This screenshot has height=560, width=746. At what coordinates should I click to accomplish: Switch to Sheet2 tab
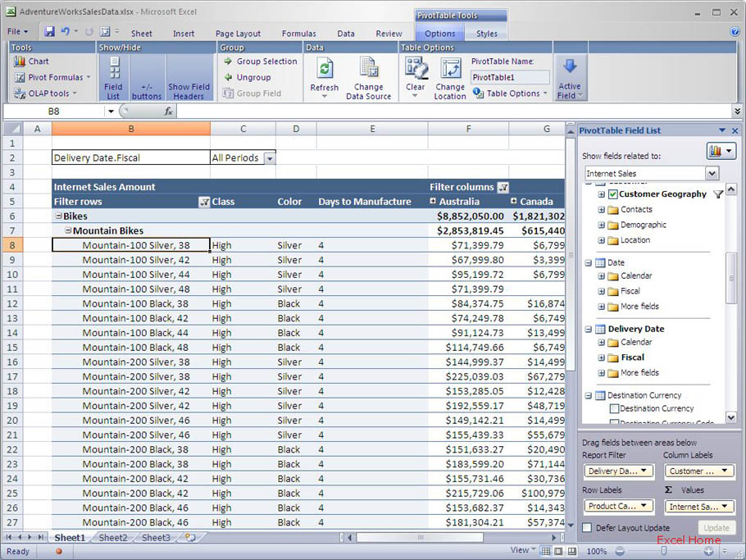113,538
